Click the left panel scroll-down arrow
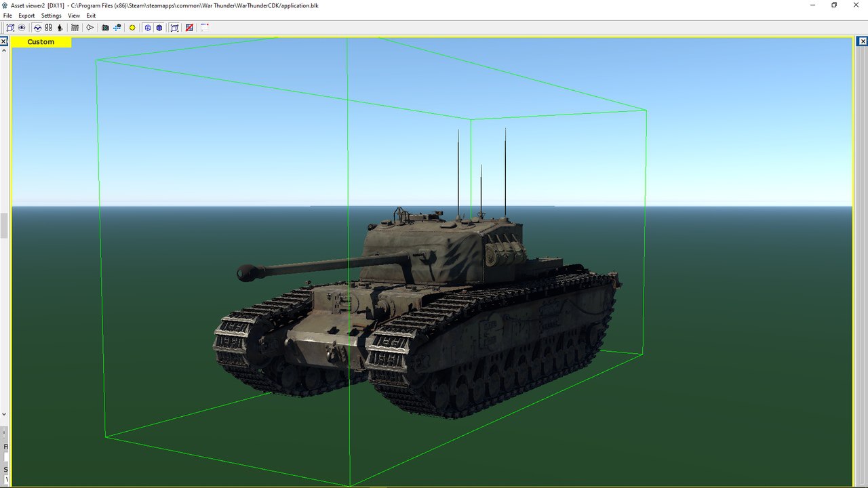The height and width of the screenshot is (488, 868). pyautogui.click(x=3, y=414)
